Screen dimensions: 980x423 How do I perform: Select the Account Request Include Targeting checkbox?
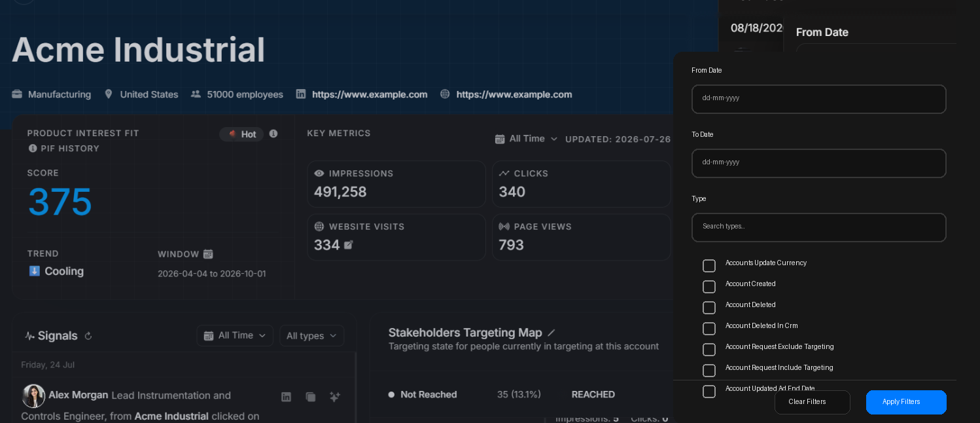pyautogui.click(x=709, y=371)
